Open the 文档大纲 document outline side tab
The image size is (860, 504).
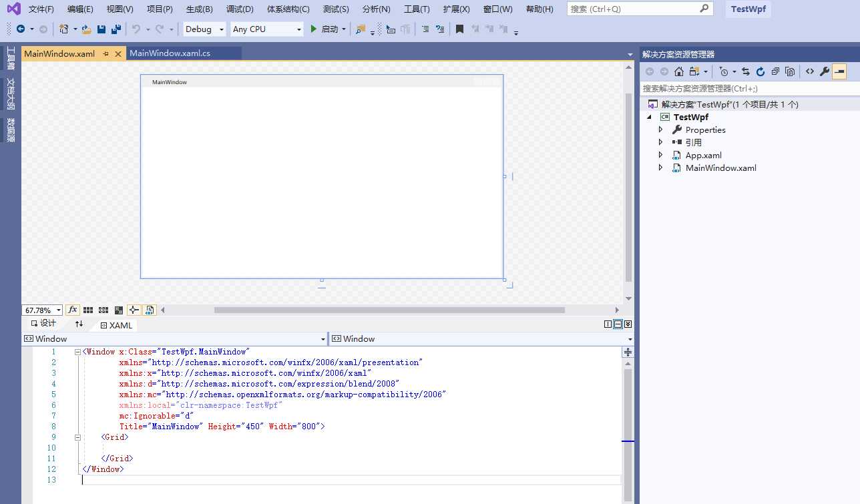tap(11, 94)
